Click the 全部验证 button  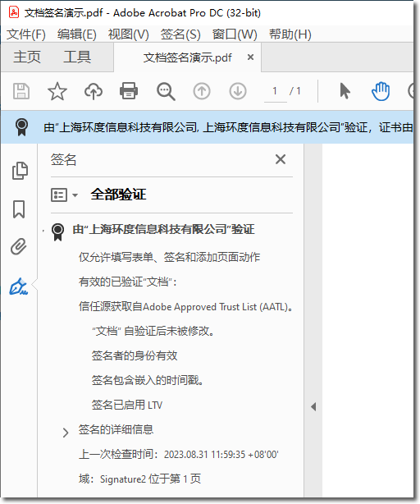(118, 195)
